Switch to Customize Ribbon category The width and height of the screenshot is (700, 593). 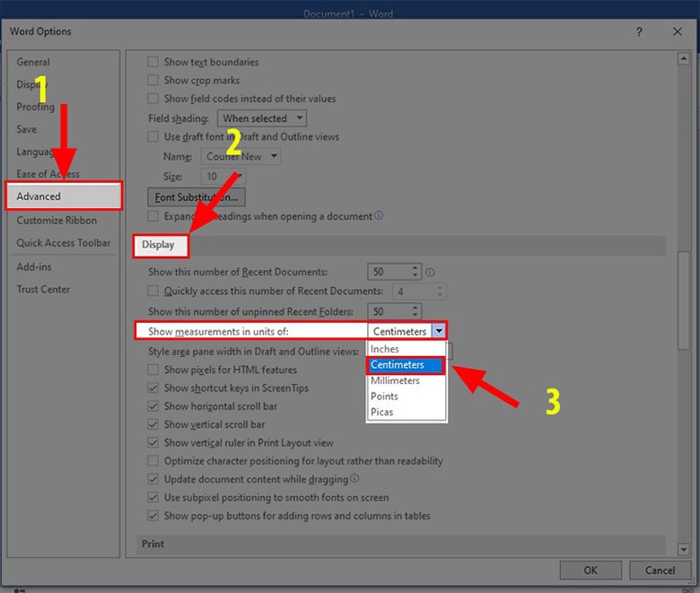pos(57,221)
